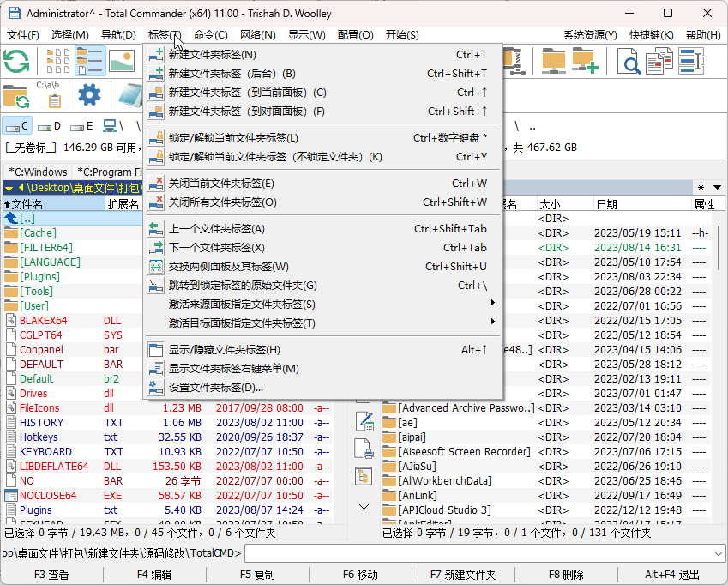This screenshot has height=585, width=728.
Task: Click the F5 复制 button
Action: pos(257,575)
